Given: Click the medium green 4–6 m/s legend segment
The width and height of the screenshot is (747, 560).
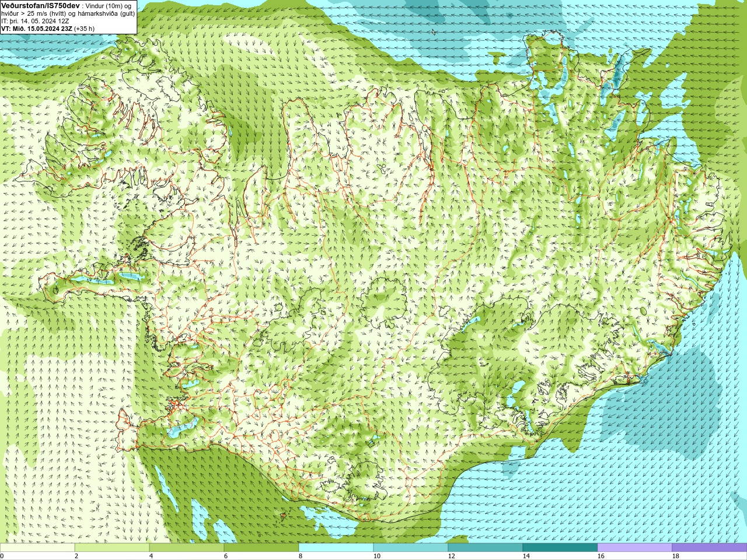Looking at the screenshot, I should tap(187, 548).
